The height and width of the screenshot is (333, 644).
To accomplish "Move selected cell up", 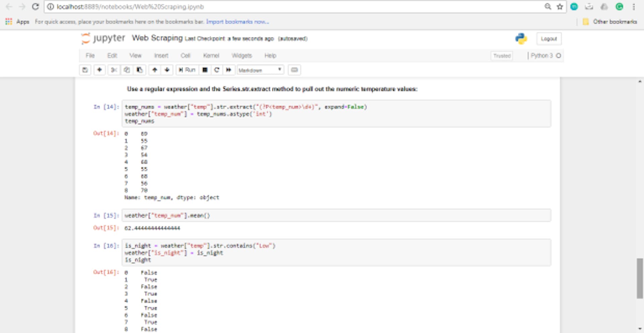I will 155,70.
